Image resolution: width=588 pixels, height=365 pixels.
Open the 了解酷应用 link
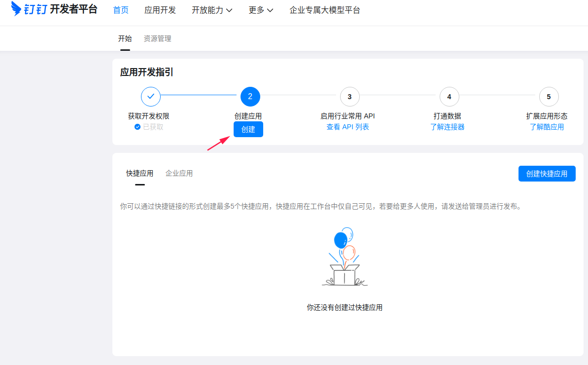(x=547, y=127)
